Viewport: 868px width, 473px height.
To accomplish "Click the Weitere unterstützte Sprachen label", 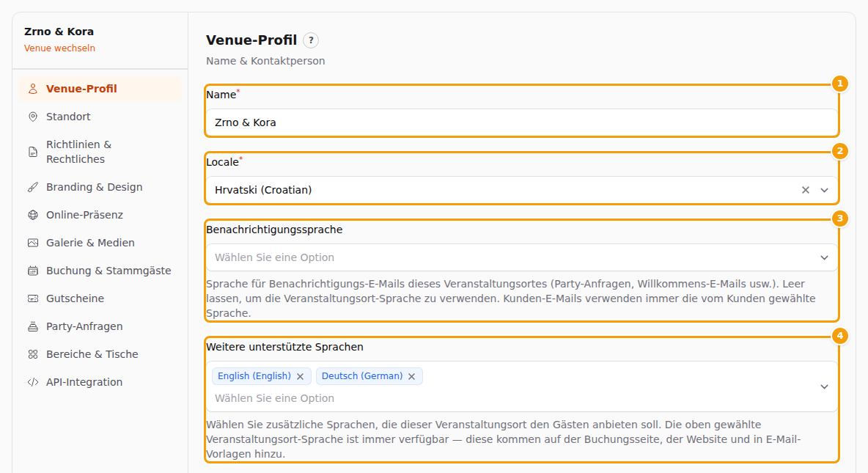I will tap(284, 347).
